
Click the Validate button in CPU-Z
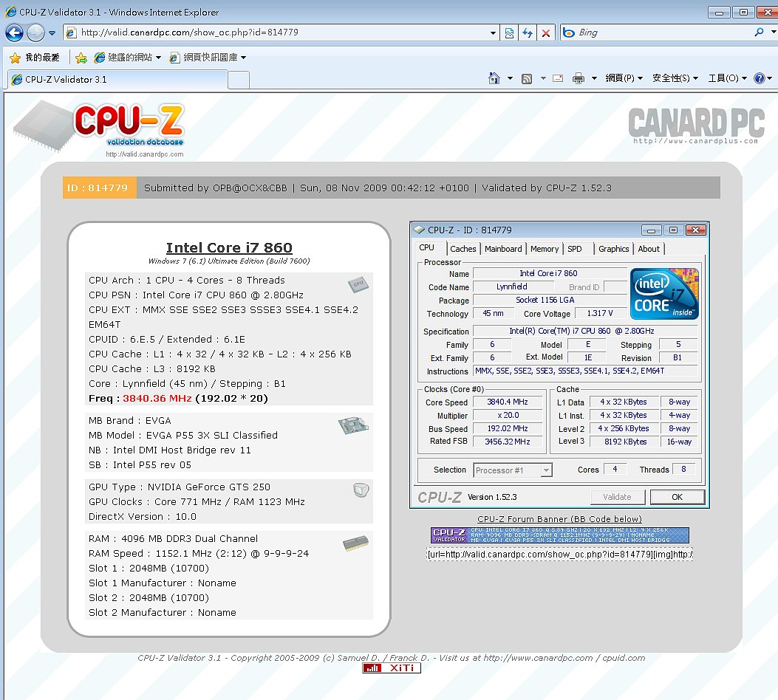tap(617, 497)
